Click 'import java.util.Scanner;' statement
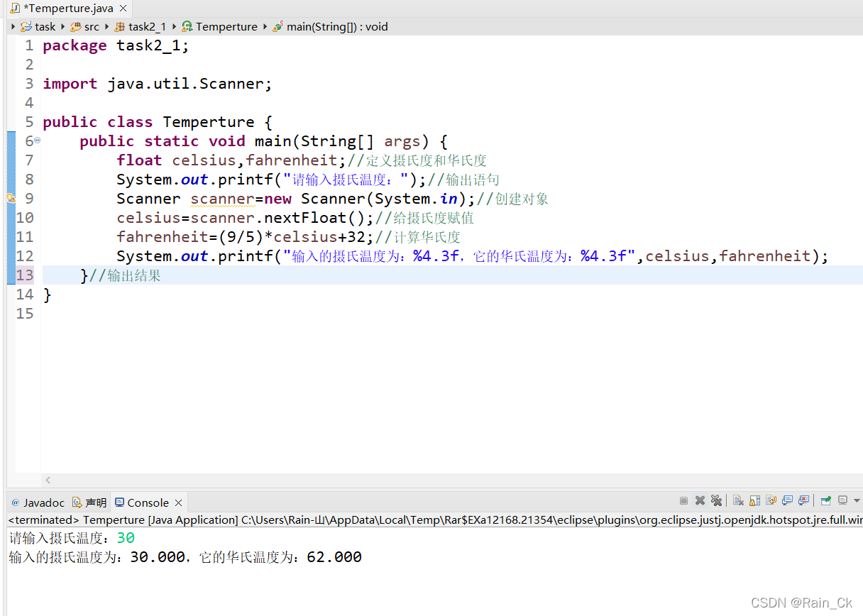Image resolution: width=863 pixels, height=616 pixels. 158,84
